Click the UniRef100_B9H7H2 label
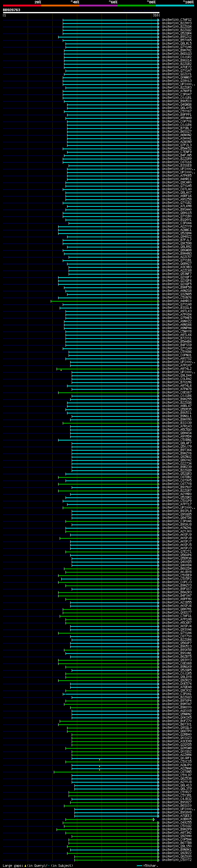Image resolution: width=197 pixels, height=868 pixels. coord(177,50)
